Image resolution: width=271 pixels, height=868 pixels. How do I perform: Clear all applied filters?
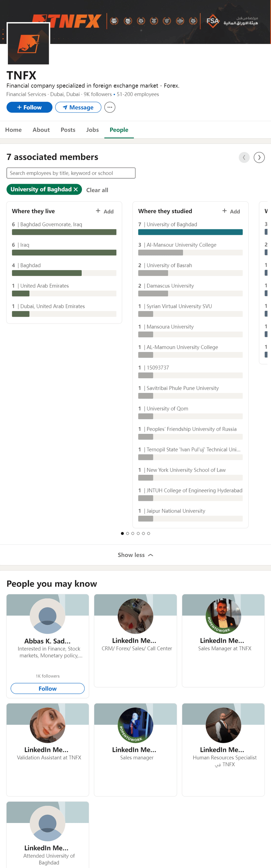(x=97, y=190)
